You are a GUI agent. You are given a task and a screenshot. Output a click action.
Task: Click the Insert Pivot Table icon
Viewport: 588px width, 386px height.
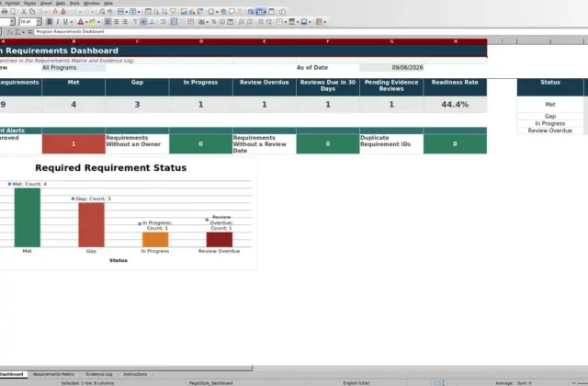click(x=200, y=12)
